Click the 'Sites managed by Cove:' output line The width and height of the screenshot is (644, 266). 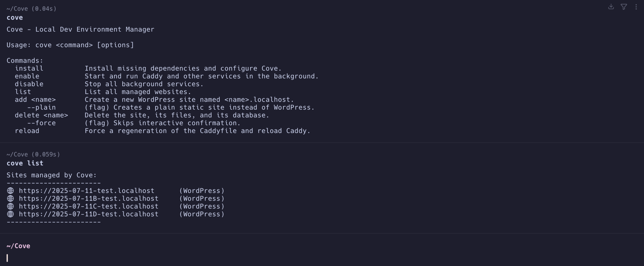[52, 175]
